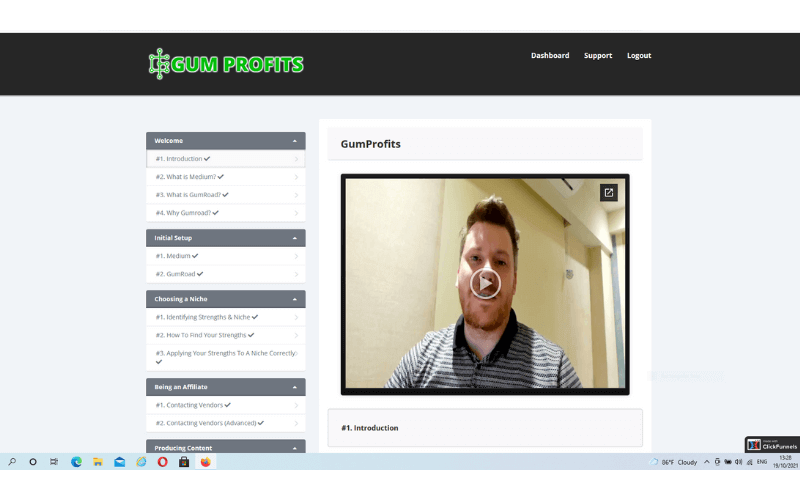Log out via the Logout link
The height and width of the screenshot is (500, 800).
639,56
